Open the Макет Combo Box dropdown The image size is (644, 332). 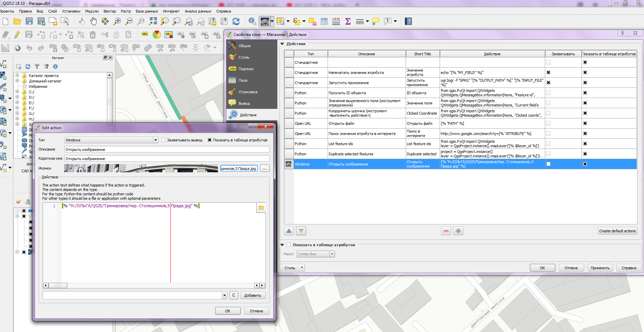(316, 254)
